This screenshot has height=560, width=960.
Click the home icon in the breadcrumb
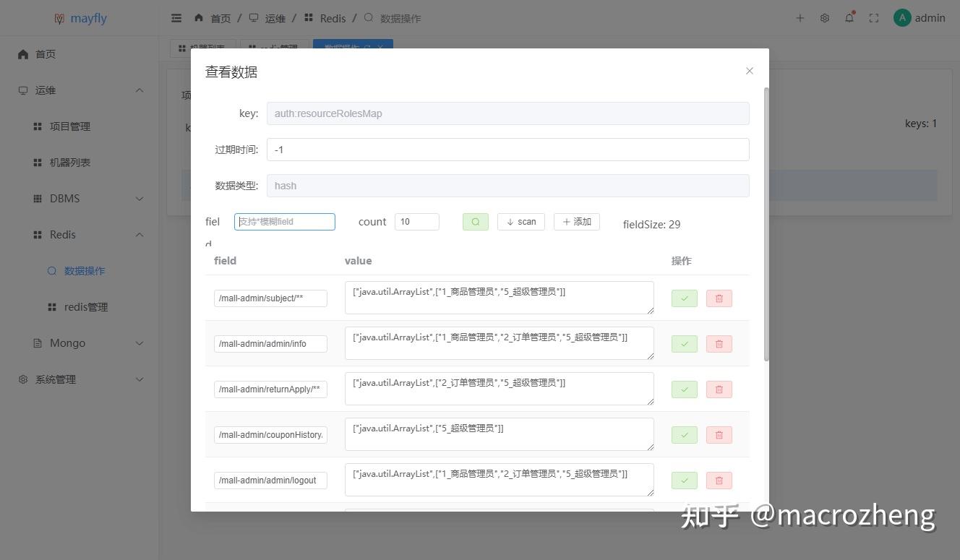(x=198, y=18)
